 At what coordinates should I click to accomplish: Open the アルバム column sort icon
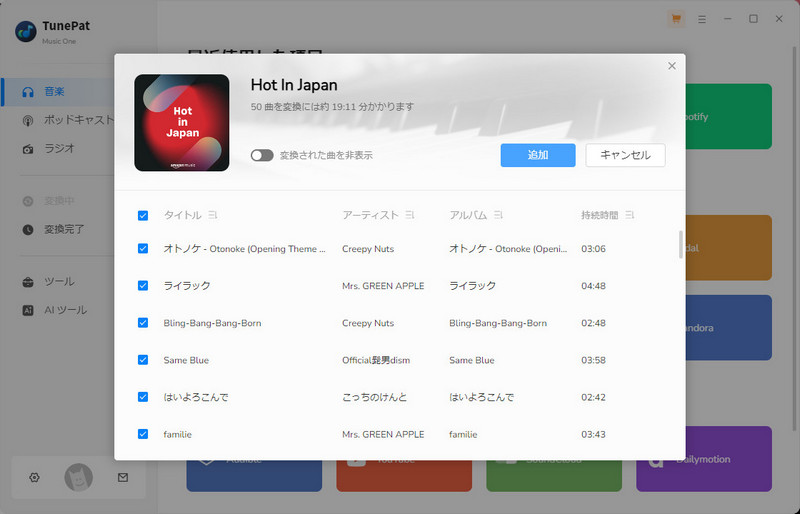point(498,215)
